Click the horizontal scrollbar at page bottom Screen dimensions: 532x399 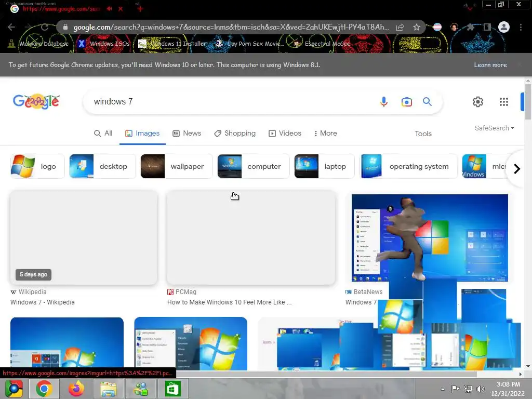click(326, 374)
